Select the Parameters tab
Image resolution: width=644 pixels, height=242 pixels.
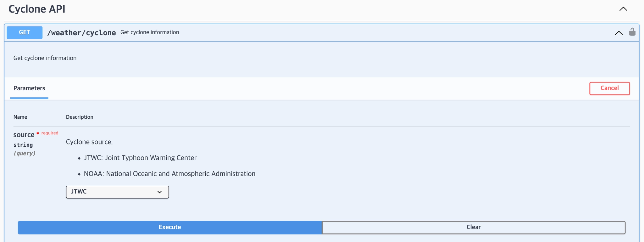(x=29, y=88)
